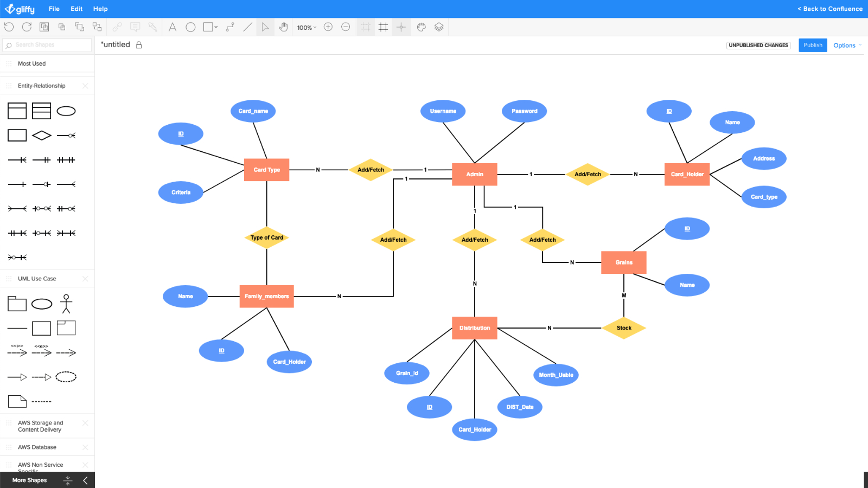Image resolution: width=868 pixels, height=488 pixels.
Task: Zoom out with the minus icon
Action: tap(346, 27)
